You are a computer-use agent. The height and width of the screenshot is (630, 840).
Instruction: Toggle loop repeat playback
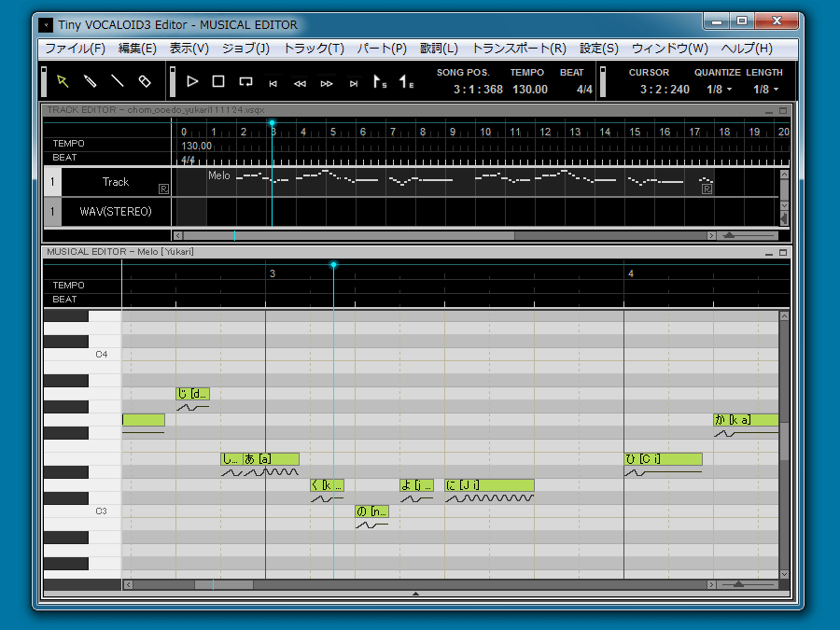(x=245, y=81)
